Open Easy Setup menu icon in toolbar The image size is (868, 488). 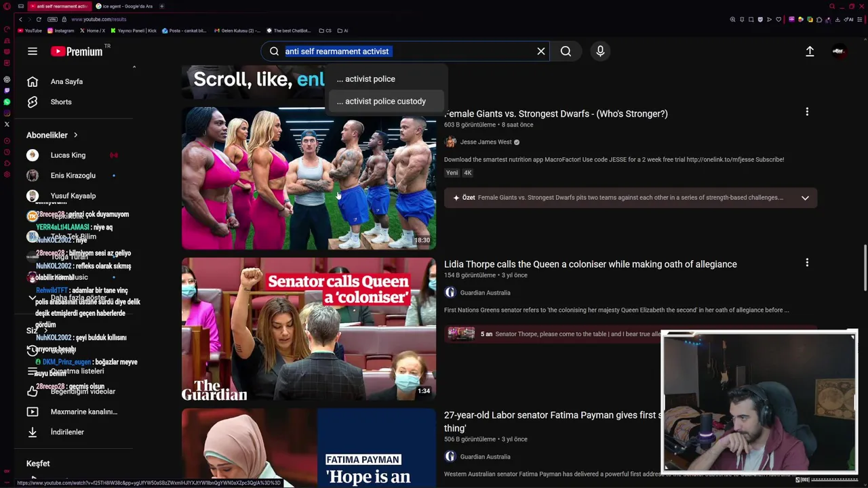click(860, 20)
